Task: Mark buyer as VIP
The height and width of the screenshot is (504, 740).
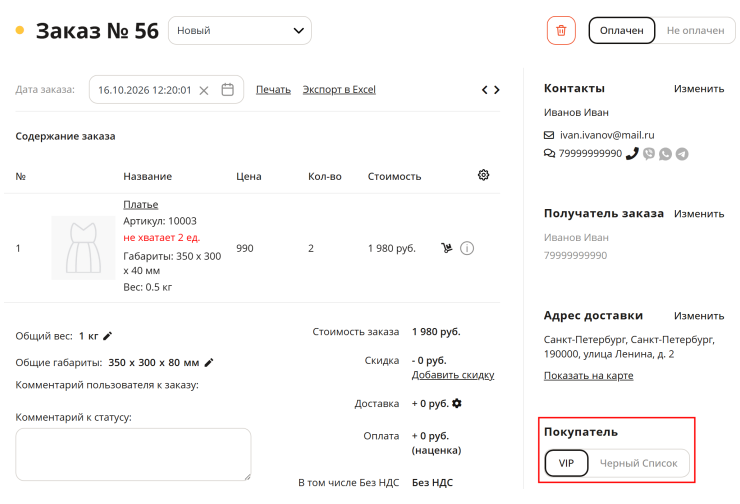Action: click(x=566, y=463)
